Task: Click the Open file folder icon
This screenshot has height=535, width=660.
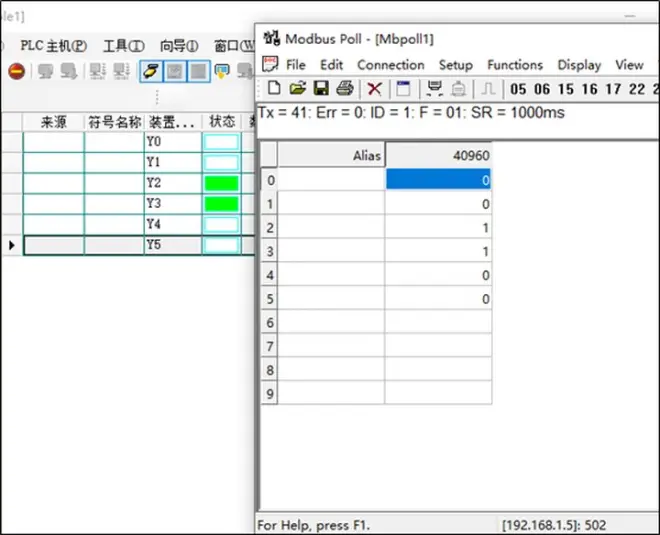Action: coord(298,88)
